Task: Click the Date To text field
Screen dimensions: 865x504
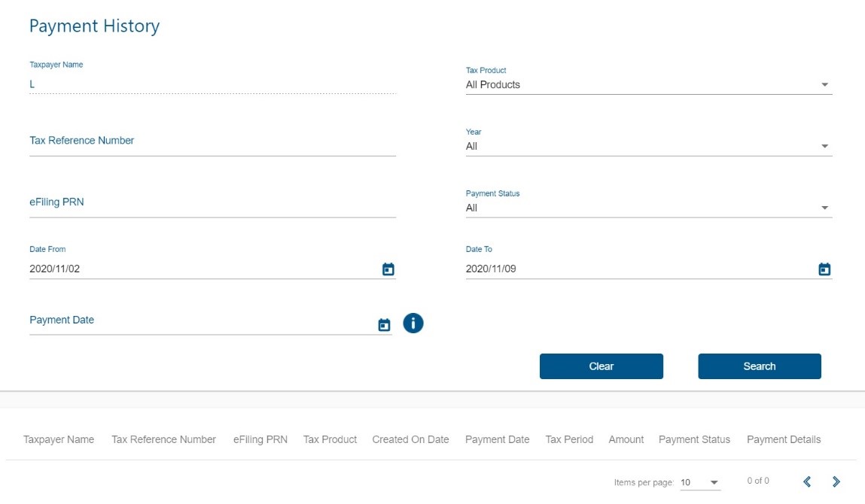Action: tap(636, 269)
